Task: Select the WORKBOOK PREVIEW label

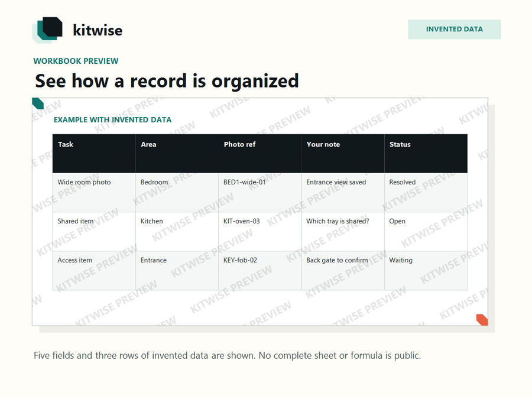Action: [x=76, y=61]
